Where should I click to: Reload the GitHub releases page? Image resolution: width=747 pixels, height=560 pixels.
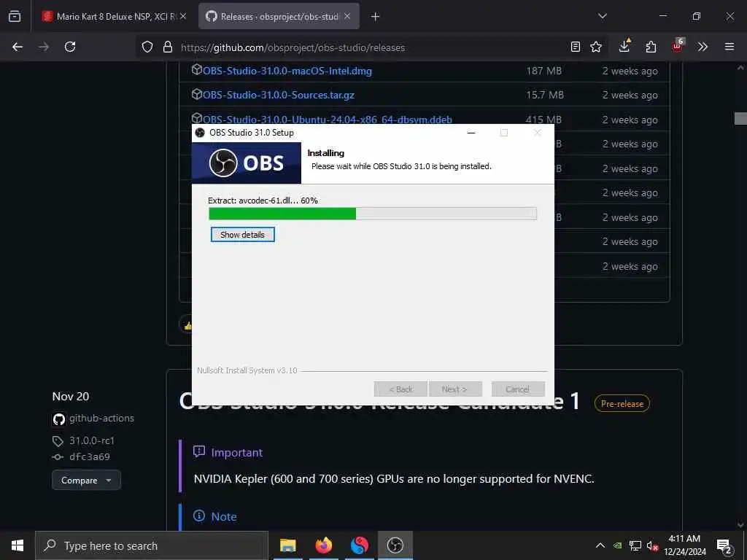(x=70, y=47)
